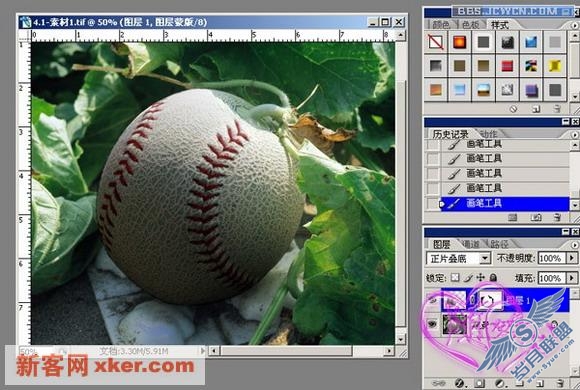580x390 pixels.
Task: Hide the background layer with its eye icon
Action: 432,325
